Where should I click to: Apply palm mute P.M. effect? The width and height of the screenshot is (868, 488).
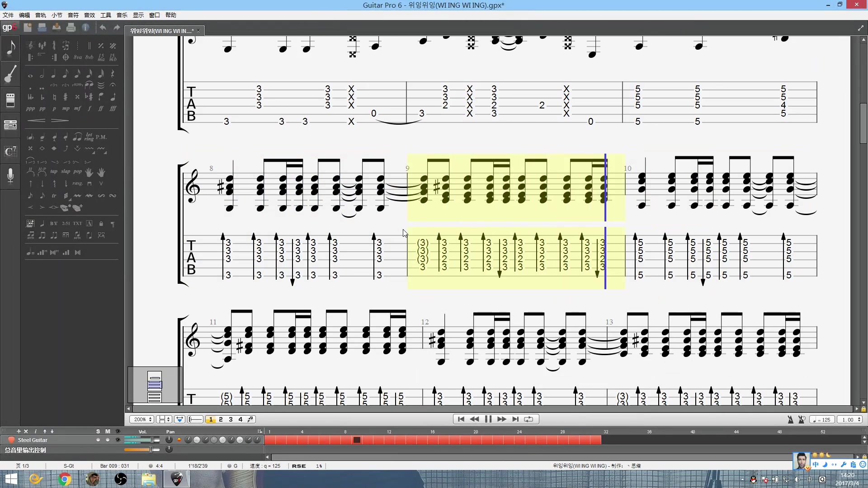(101, 137)
